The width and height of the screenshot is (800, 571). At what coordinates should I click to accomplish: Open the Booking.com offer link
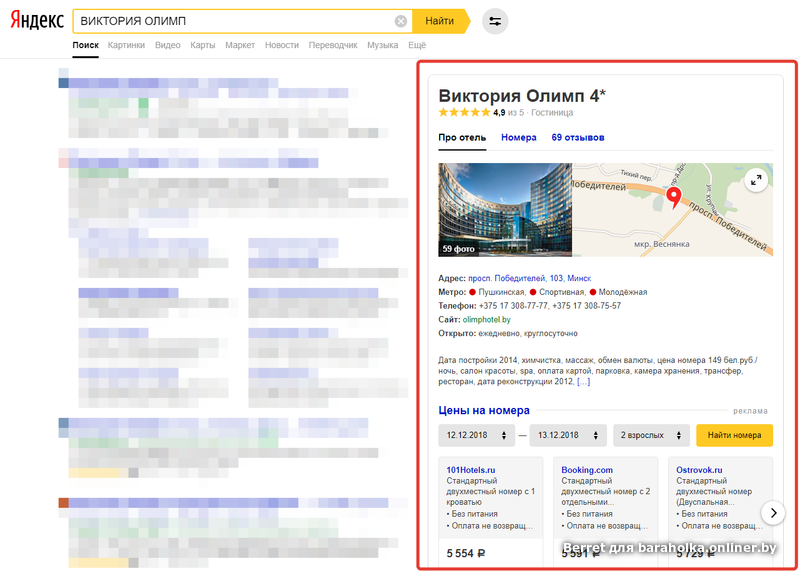click(587, 470)
